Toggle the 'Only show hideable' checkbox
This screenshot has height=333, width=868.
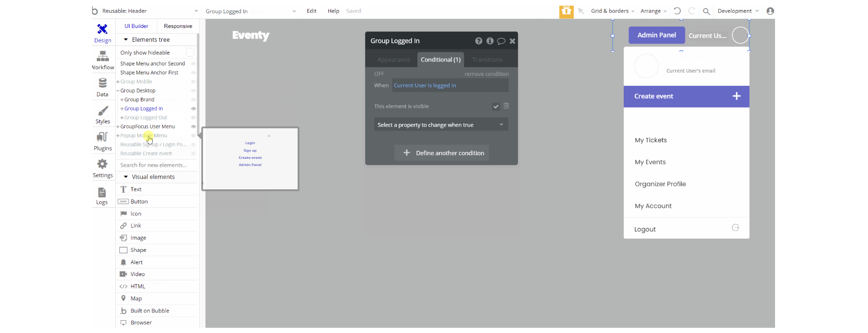pos(190,52)
